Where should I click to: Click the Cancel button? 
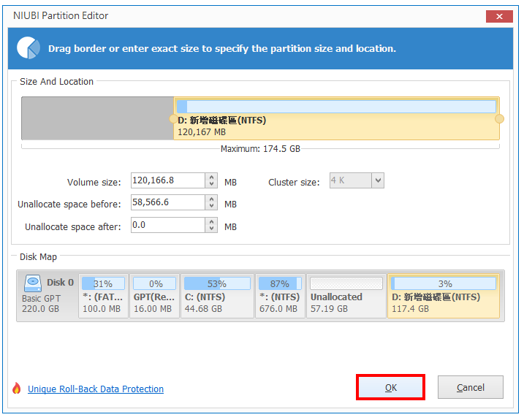point(470,387)
